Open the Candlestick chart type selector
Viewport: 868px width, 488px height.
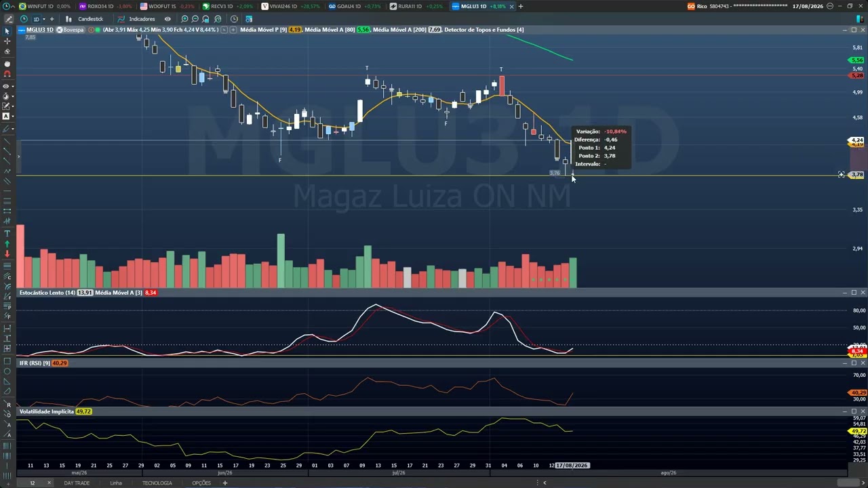(x=85, y=19)
